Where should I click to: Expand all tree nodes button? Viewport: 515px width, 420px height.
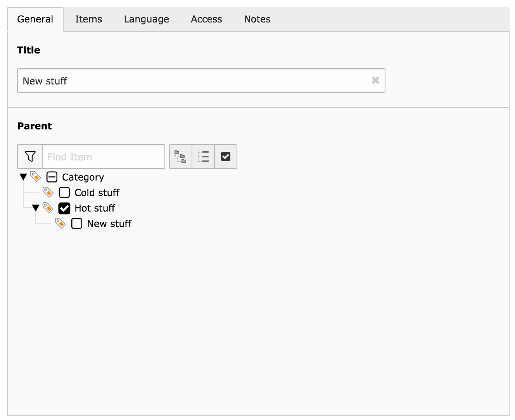pyautogui.click(x=181, y=157)
